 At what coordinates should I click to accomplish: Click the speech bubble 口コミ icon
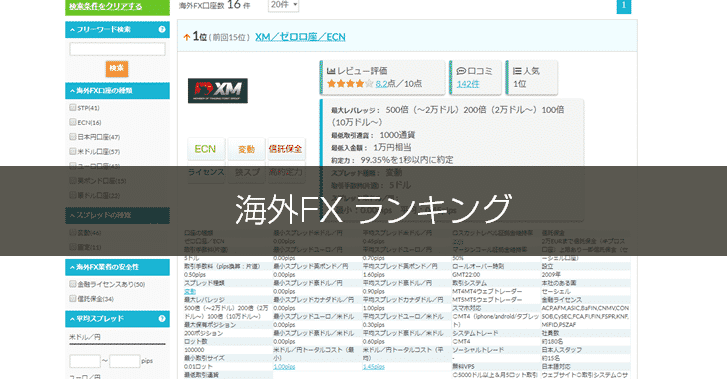pos(461,71)
